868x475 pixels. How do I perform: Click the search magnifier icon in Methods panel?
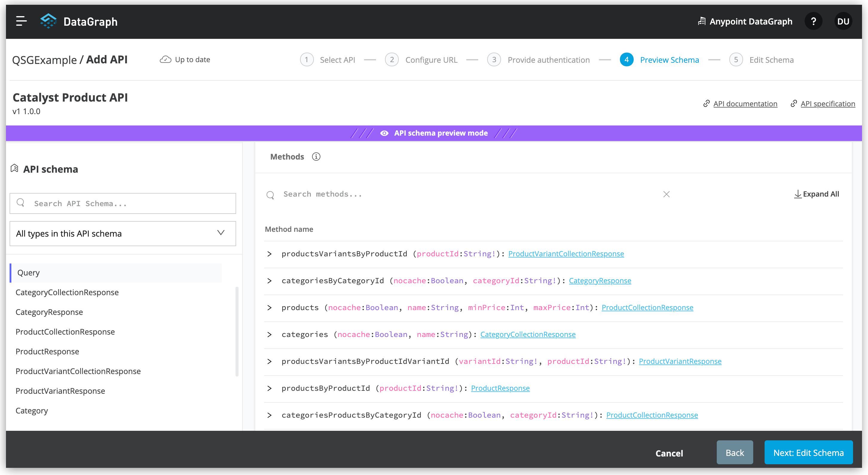click(x=271, y=194)
